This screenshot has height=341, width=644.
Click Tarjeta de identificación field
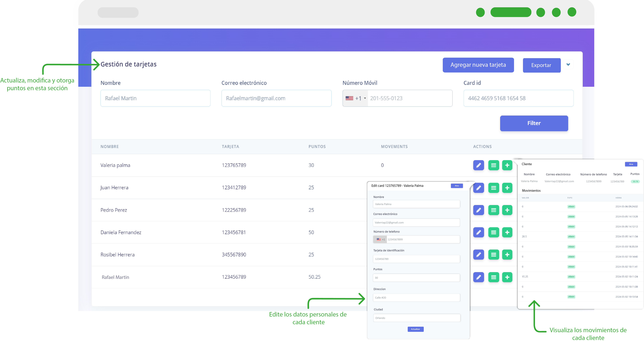pyautogui.click(x=416, y=259)
